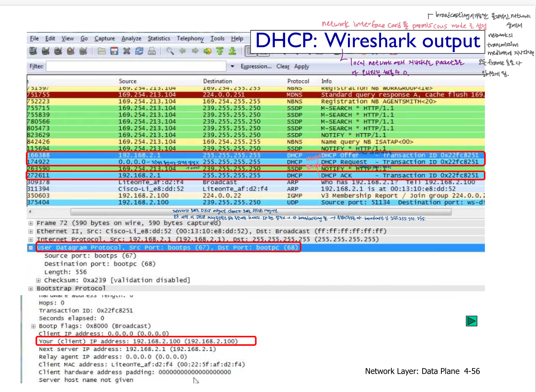This screenshot has height=392, width=536.
Task: Open the Help menu
Action: click(237, 39)
